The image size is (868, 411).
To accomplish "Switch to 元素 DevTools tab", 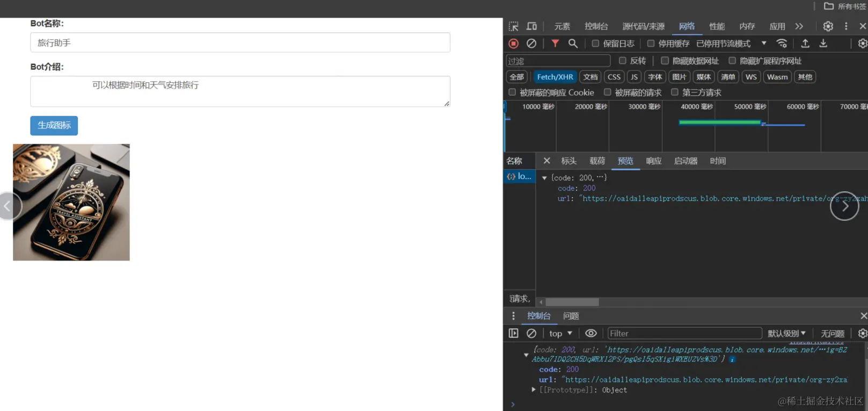I will tap(562, 26).
